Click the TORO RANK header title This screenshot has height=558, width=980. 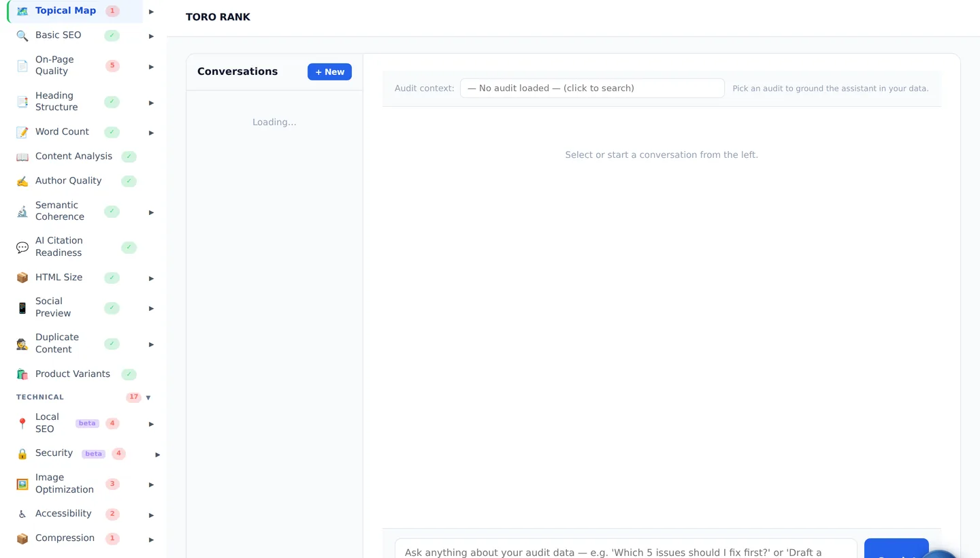pyautogui.click(x=218, y=17)
